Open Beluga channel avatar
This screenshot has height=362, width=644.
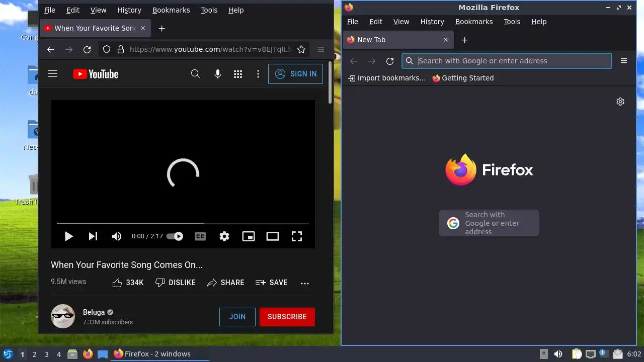[63, 316]
